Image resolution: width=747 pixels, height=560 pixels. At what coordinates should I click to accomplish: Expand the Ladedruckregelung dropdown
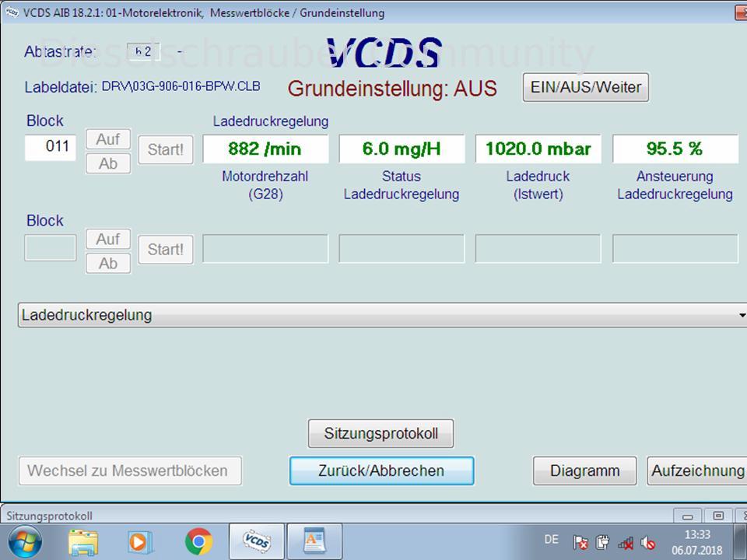pyautogui.click(x=382, y=315)
